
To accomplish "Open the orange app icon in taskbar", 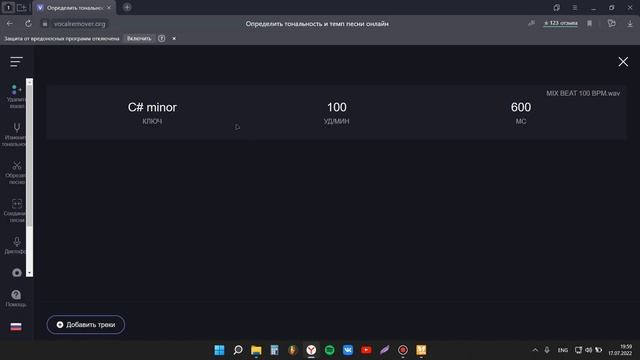I will tap(421, 350).
